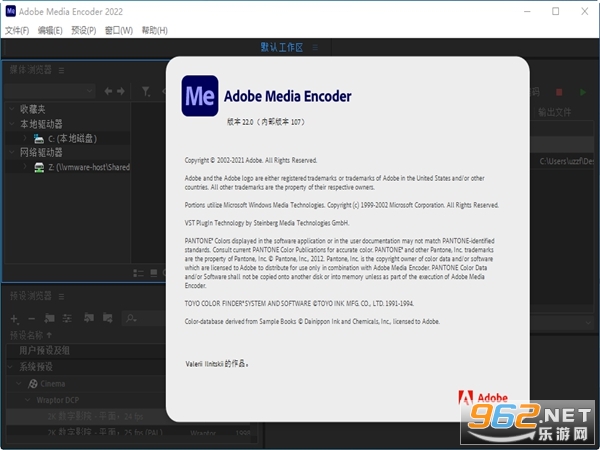This screenshot has width=600, height=450.
Task: Collapse the Wraptor DCP group
Action: (x=28, y=400)
